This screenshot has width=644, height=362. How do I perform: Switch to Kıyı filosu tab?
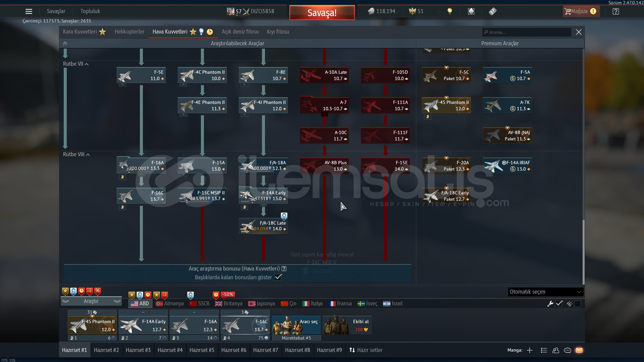click(278, 32)
